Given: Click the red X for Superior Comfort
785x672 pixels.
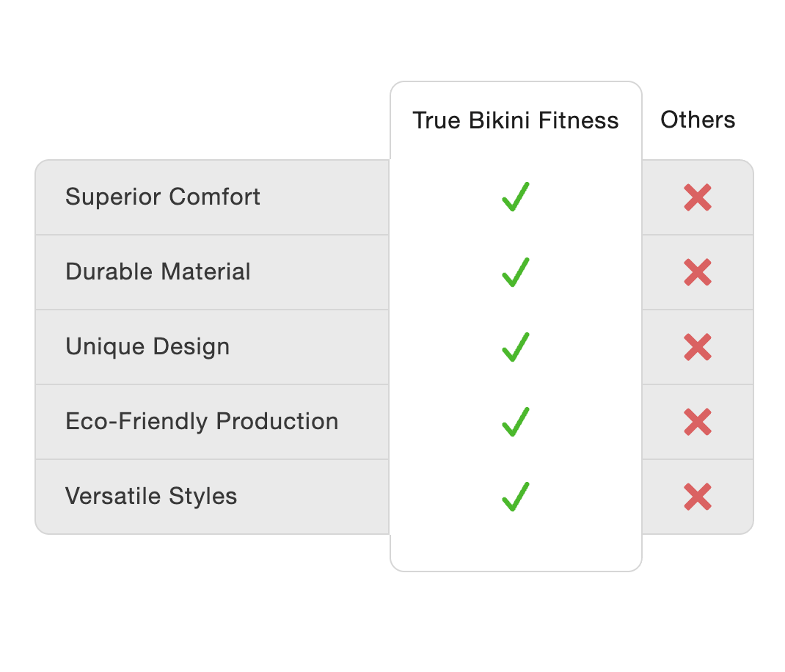Looking at the screenshot, I should [x=697, y=198].
